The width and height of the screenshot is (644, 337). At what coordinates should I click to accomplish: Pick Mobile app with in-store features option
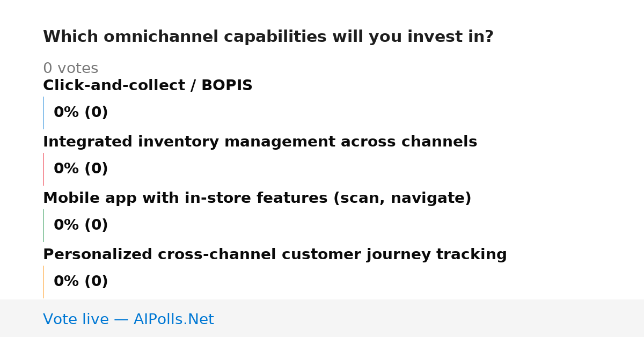pyautogui.click(x=257, y=198)
